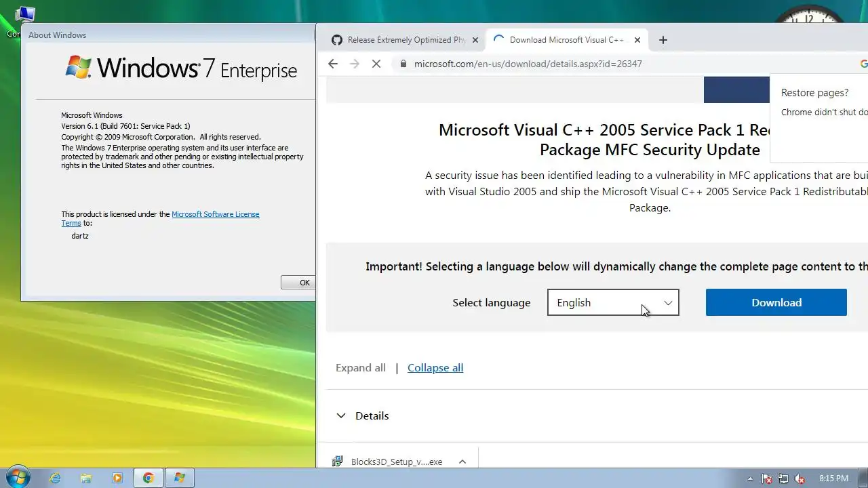
Task: Click the blue Download button
Action: click(x=776, y=302)
